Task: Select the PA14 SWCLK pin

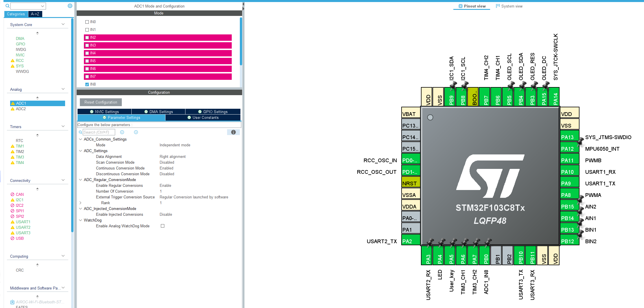Action: tap(554, 97)
